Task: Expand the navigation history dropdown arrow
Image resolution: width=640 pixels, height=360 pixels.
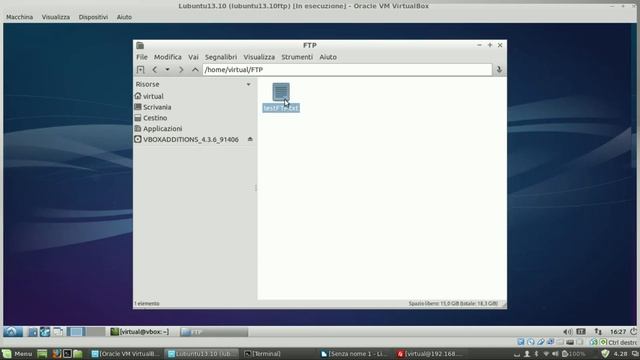Action: 167,70
